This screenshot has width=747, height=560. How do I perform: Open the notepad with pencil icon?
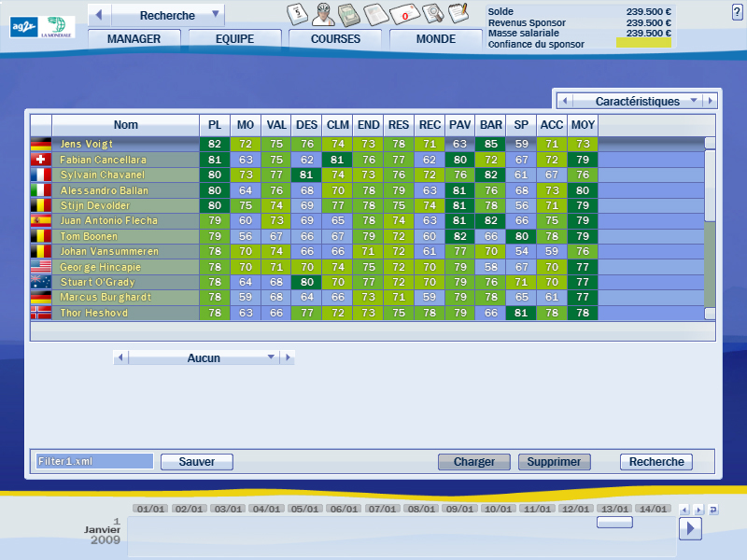pos(458,14)
